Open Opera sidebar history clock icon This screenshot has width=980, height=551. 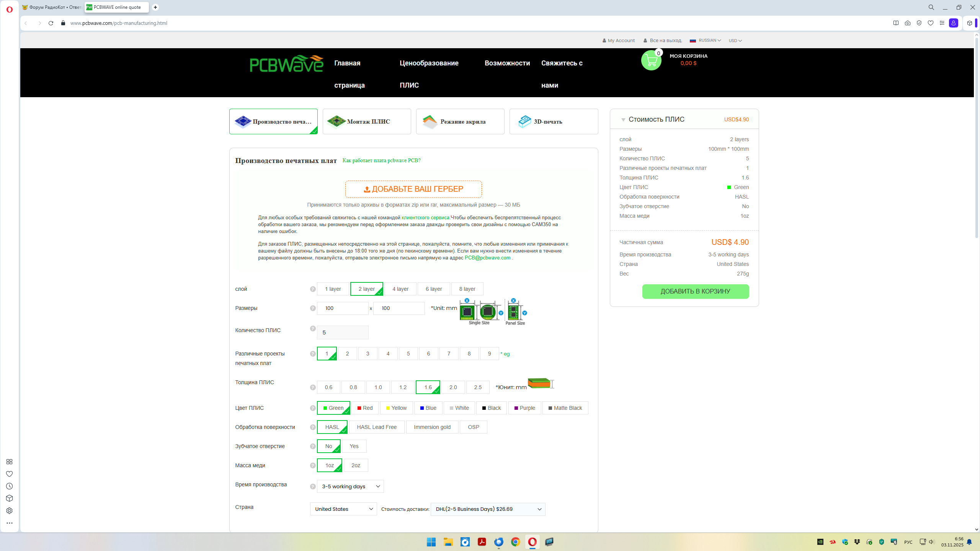click(x=10, y=486)
